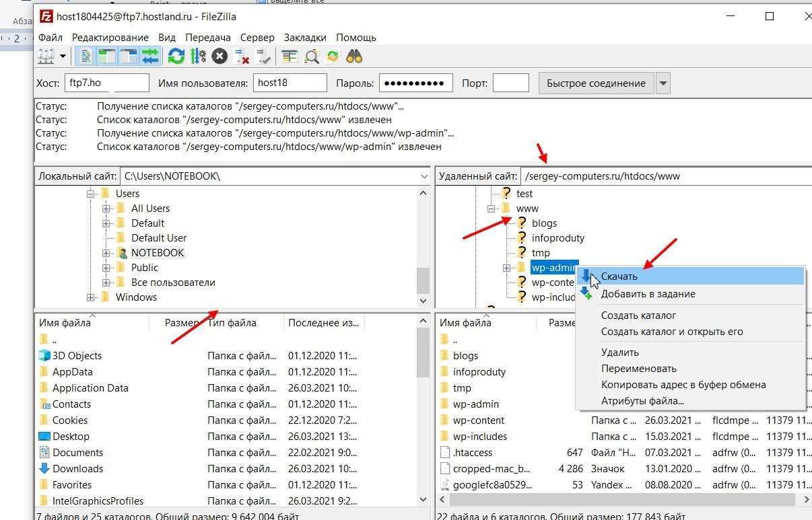
Task: Open the Сервер menu
Action: pos(257,38)
